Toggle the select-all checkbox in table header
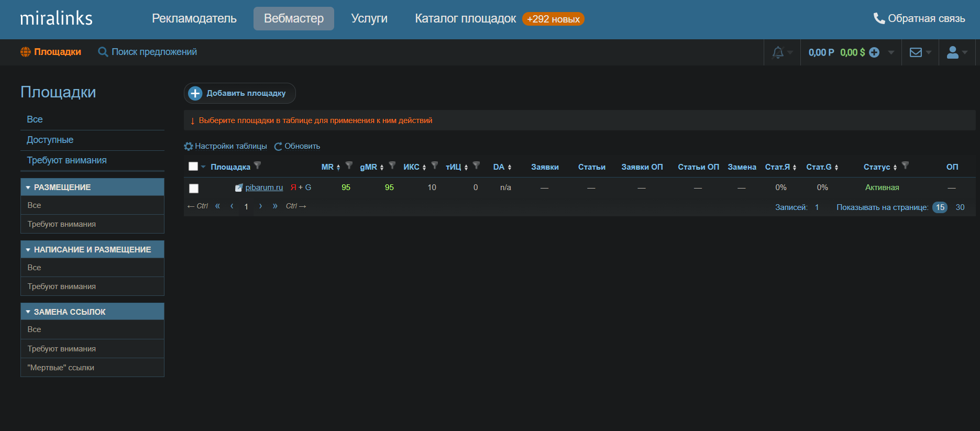Screen dimensions: 980x431 coord(193,167)
